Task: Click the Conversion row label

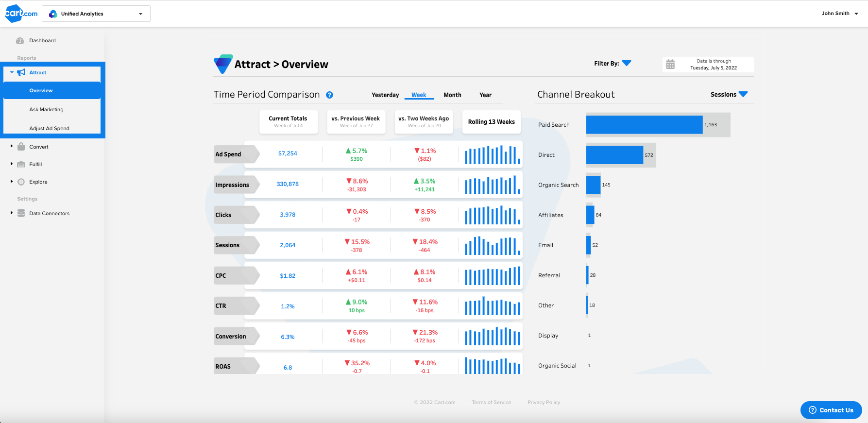Action: [236, 337]
